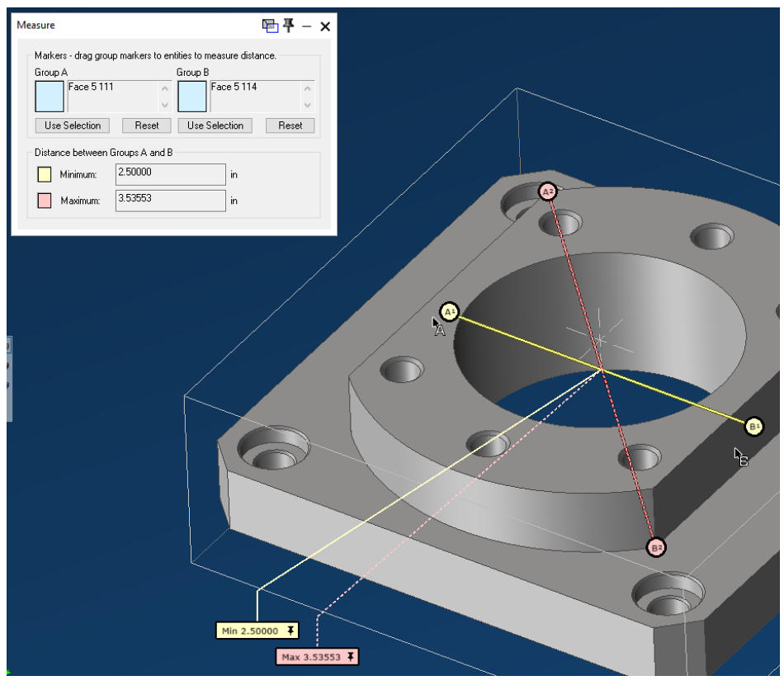This screenshot has height=685, width=784.
Task: Toggle the pin icon in Measure panel
Action: 289,26
